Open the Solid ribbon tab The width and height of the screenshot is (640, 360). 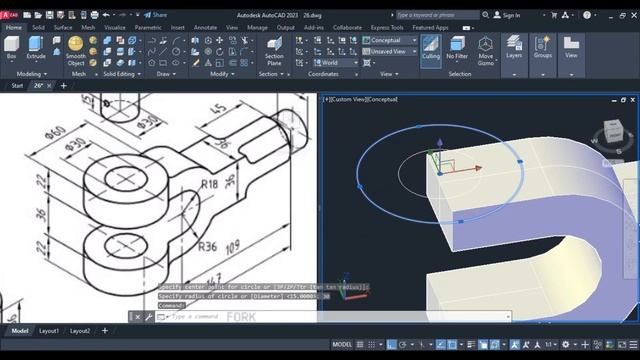coord(38,28)
